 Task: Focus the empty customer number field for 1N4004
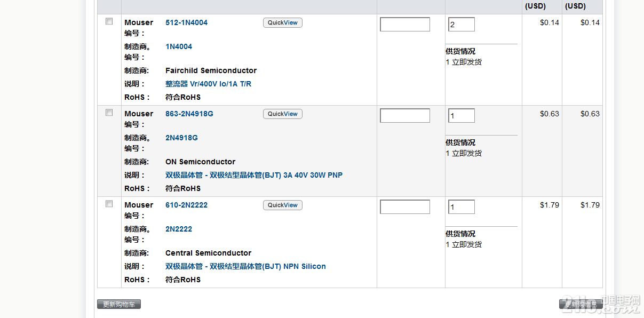[405, 25]
